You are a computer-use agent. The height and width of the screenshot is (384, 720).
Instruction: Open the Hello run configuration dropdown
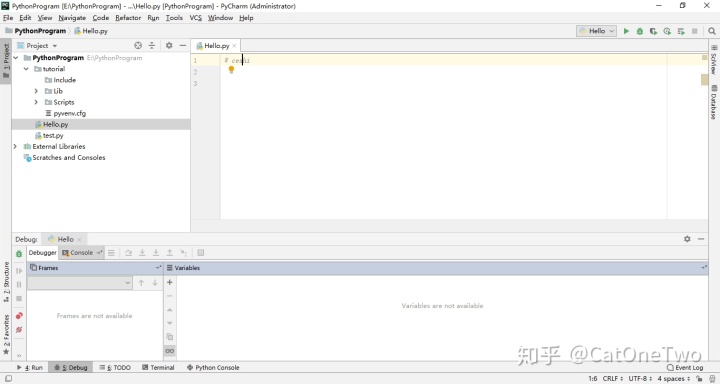pyautogui.click(x=596, y=31)
